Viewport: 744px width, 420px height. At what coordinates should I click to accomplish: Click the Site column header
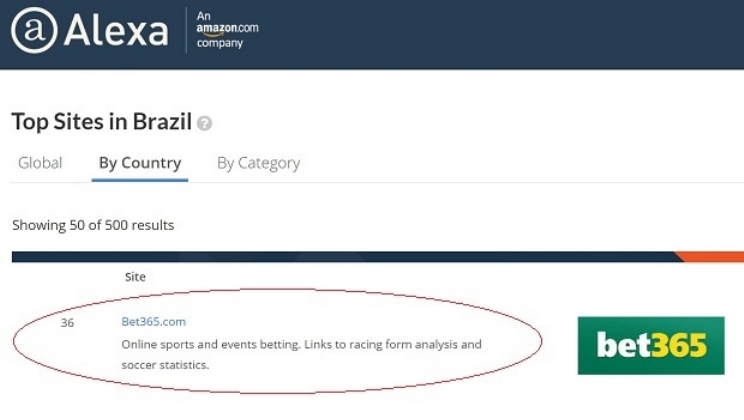point(135,277)
